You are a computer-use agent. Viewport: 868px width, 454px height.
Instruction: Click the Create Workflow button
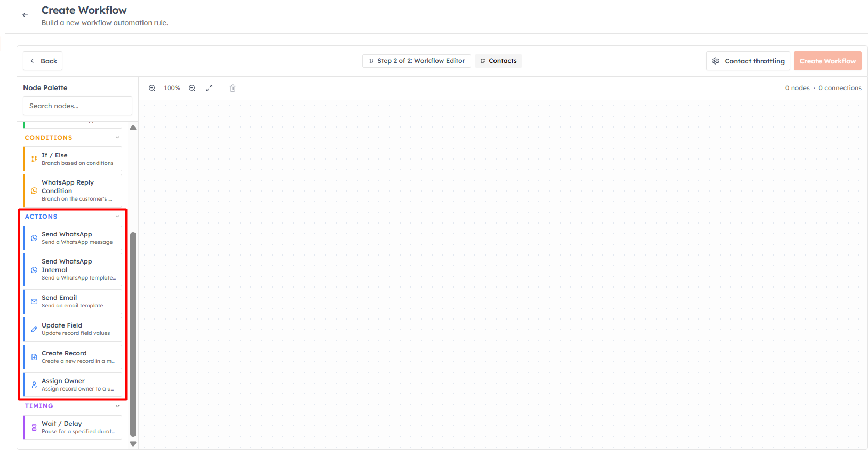click(827, 61)
